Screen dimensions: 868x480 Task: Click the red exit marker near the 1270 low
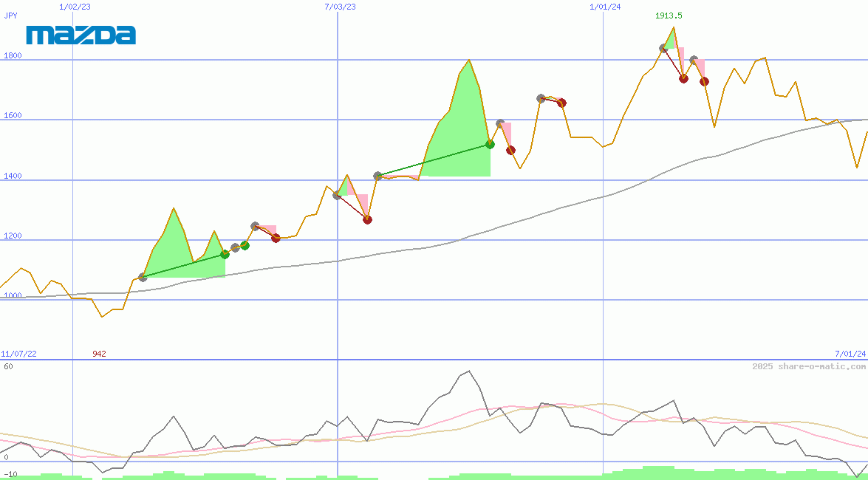click(367, 219)
